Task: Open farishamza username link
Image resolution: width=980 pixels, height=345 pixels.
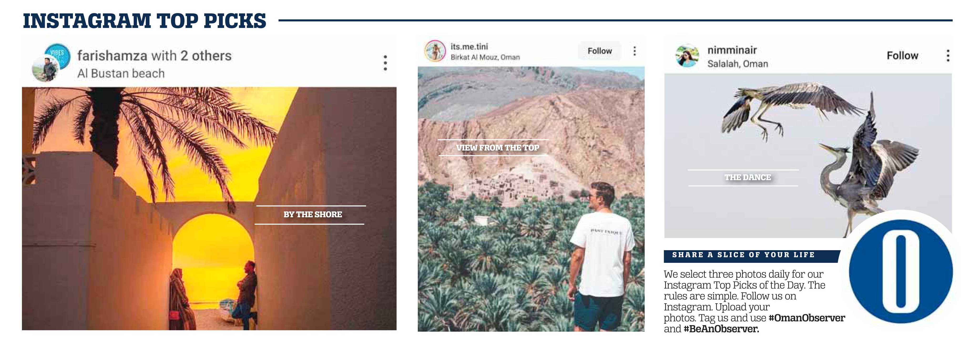Action: click(112, 56)
